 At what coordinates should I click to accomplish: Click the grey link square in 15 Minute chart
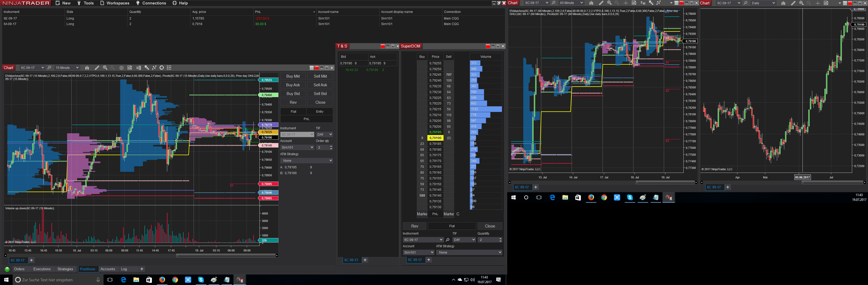(312, 68)
